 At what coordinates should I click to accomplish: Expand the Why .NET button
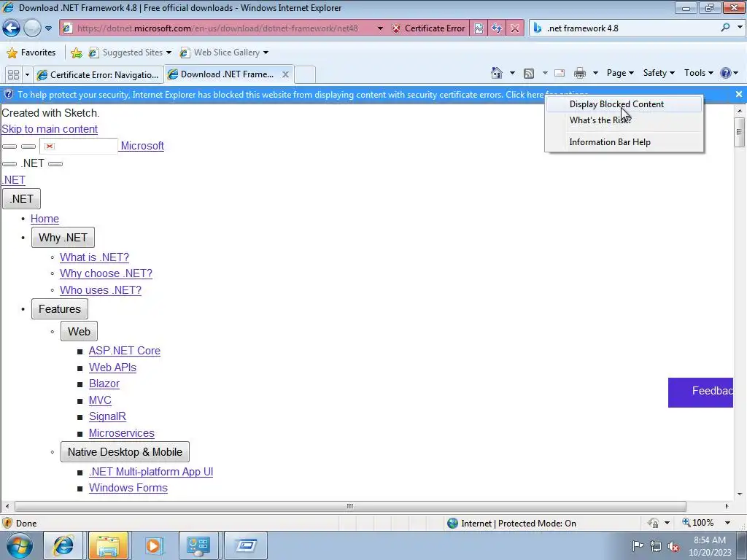(x=63, y=237)
